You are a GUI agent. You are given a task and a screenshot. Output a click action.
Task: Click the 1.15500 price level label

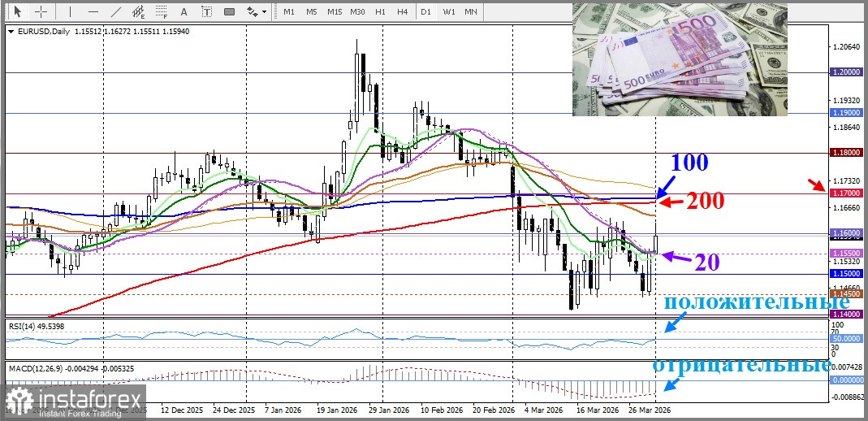[x=846, y=253]
